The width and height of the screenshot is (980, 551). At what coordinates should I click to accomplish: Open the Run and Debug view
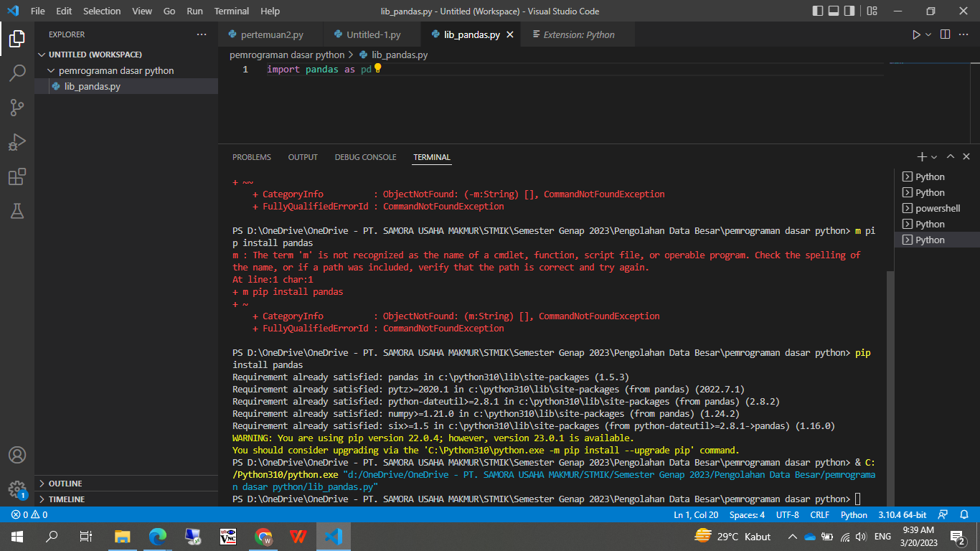click(x=17, y=142)
